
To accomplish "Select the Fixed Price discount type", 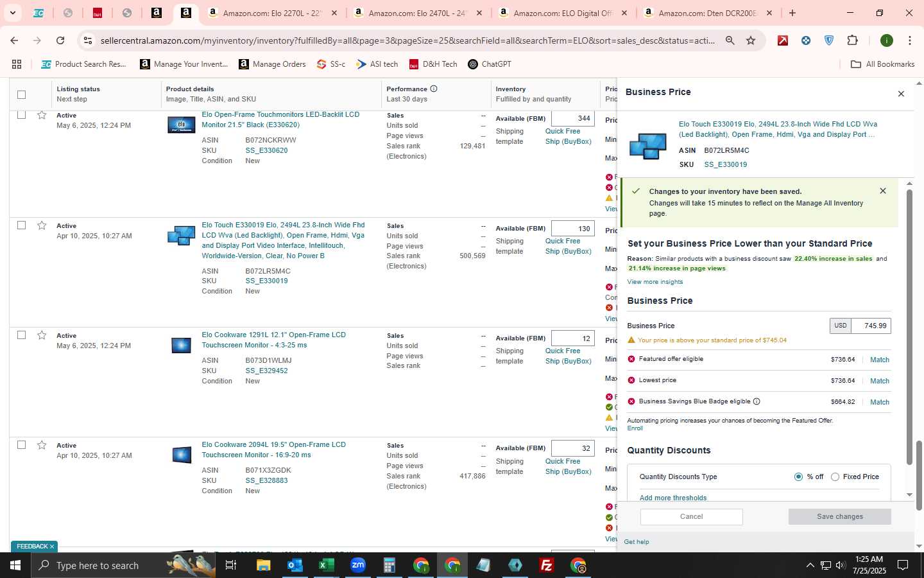I will pyautogui.click(x=835, y=477).
